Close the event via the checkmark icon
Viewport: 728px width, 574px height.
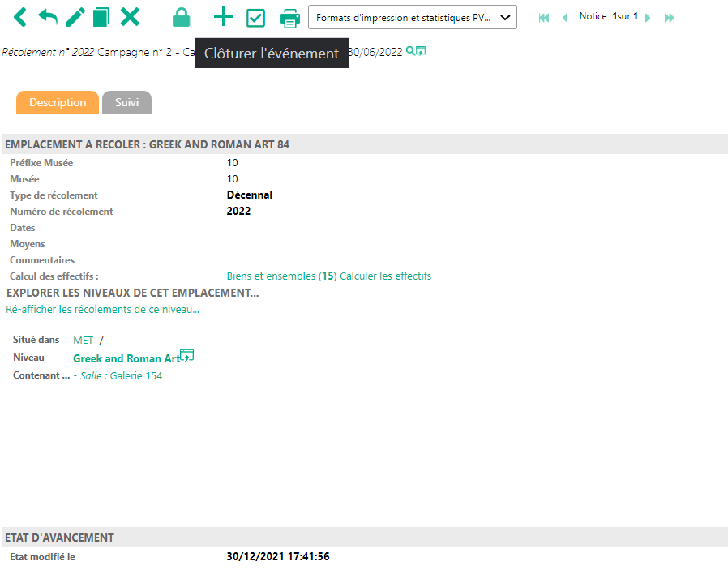(255, 18)
